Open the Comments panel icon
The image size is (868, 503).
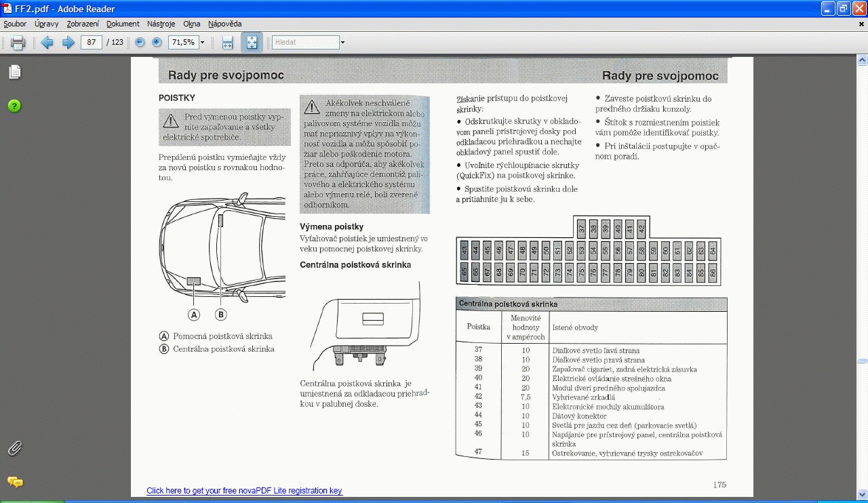point(15,482)
